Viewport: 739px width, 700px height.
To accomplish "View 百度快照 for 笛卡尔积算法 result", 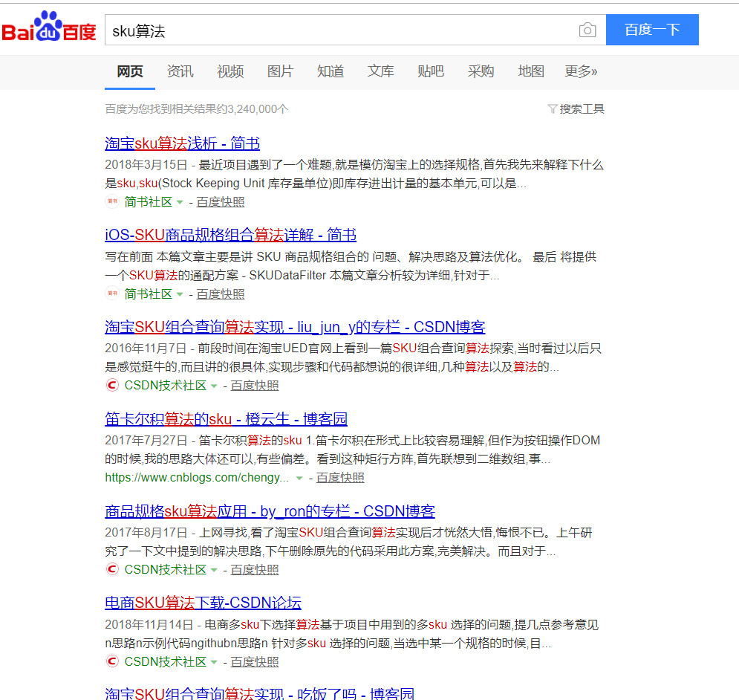I will 340,477.
